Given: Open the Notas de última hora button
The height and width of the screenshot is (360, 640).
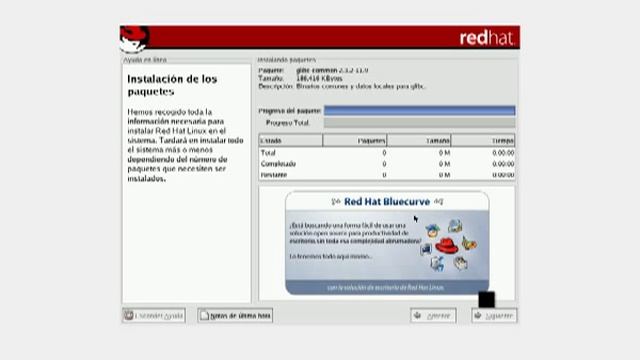Looking at the screenshot, I should [x=235, y=316].
